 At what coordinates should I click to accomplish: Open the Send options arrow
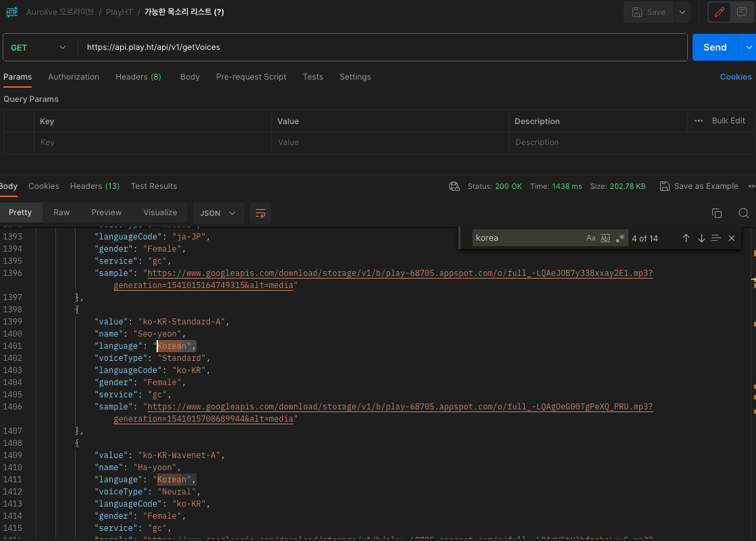[x=749, y=47]
